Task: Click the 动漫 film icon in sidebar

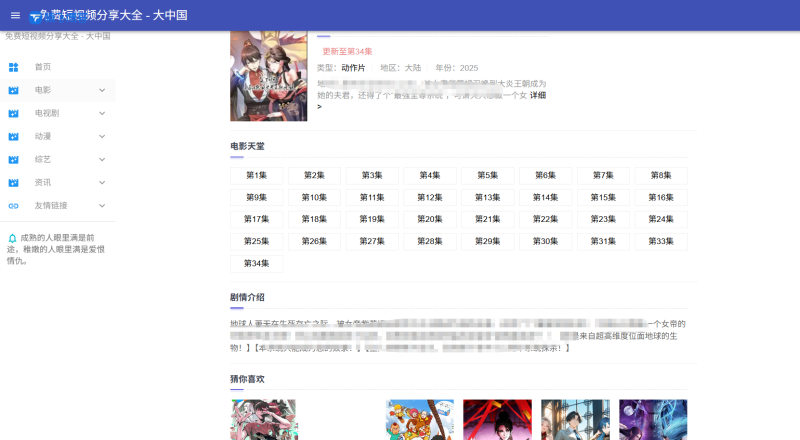Action: pos(14,136)
